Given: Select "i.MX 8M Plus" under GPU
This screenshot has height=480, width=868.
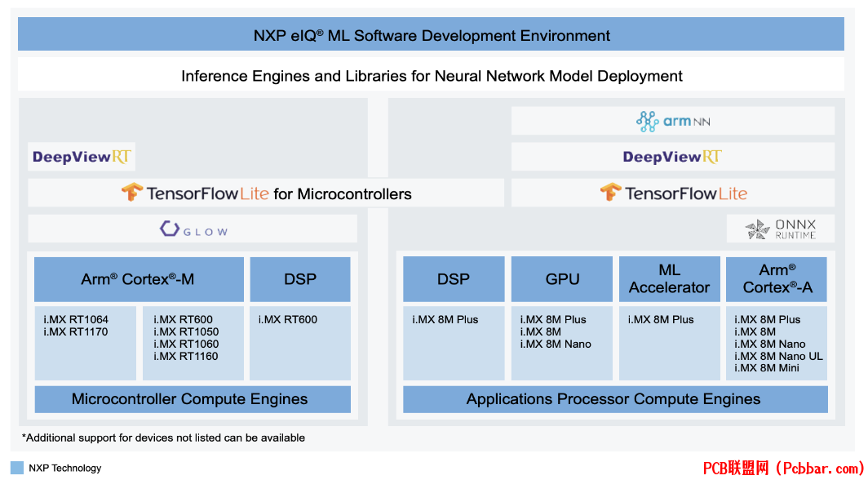Looking at the screenshot, I should (553, 319).
